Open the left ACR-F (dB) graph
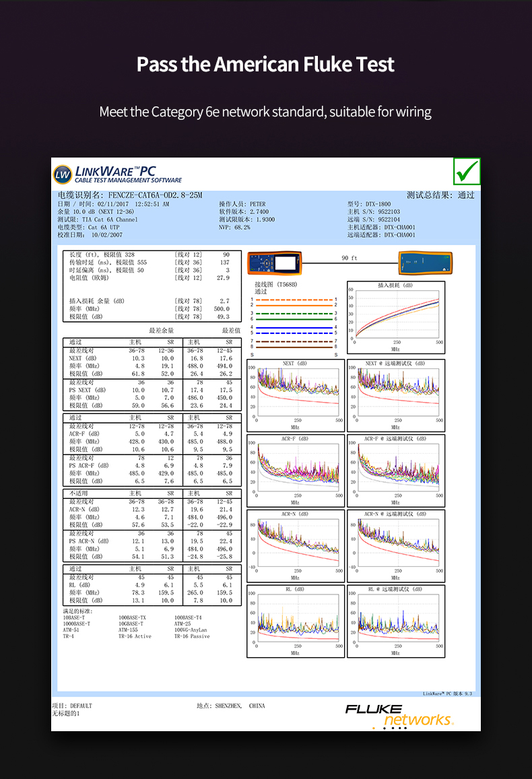Viewport: 532px width, 779px height. (295, 470)
